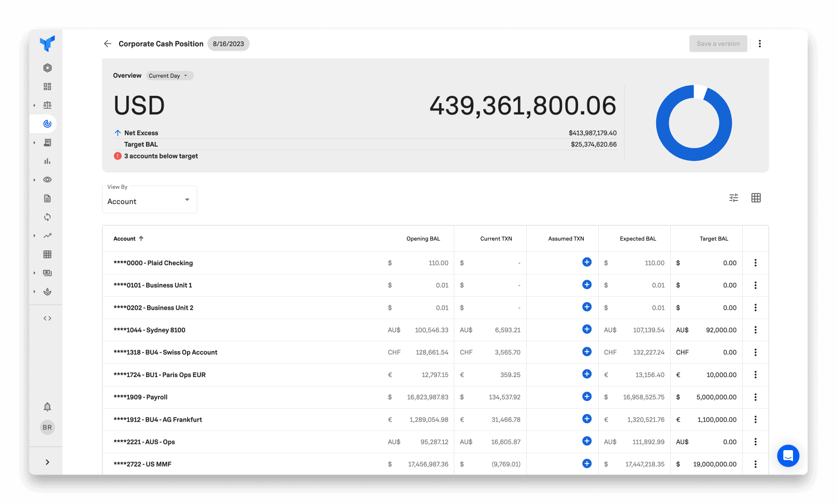
Task: Toggle the eye visibility icon in sidebar
Action: pyautogui.click(x=47, y=179)
